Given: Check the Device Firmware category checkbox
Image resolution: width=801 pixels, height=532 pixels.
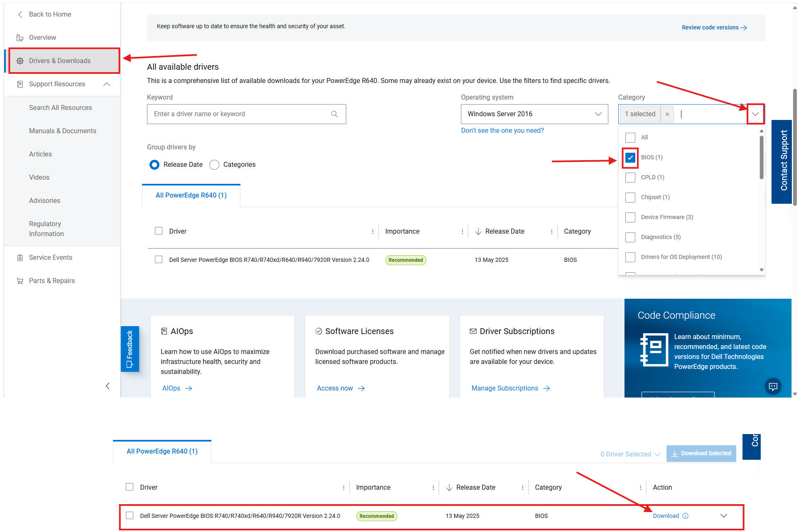Looking at the screenshot, I should (630, 217).
